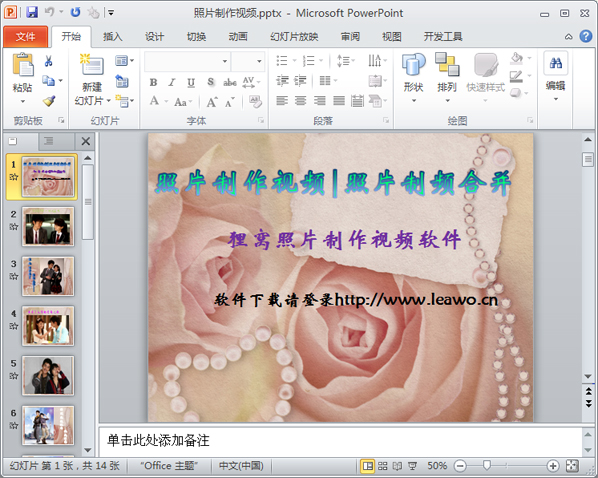Fit slide to current window icon

tap(572, 466)
